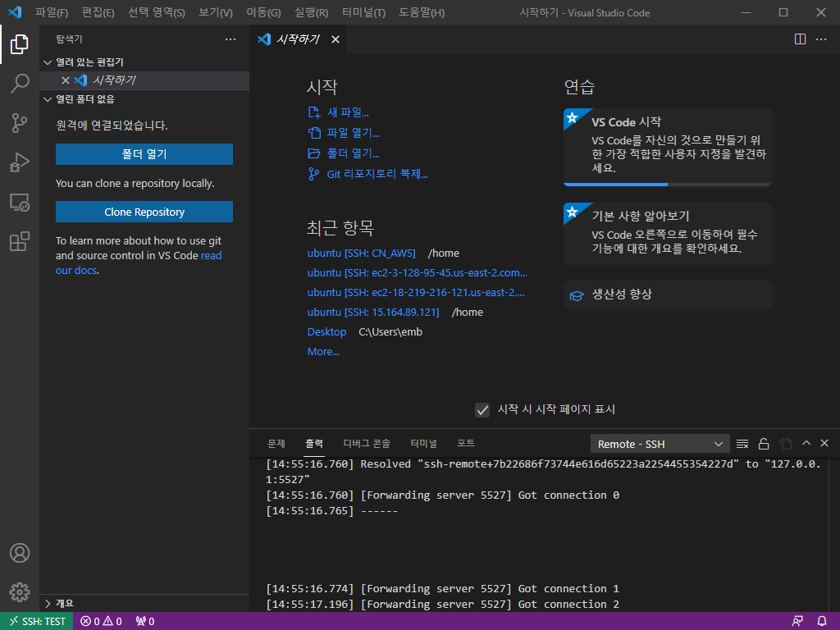840x630 pixels.
Task: Open editor more actions ellipsis
Action: (x=820, y=39)
